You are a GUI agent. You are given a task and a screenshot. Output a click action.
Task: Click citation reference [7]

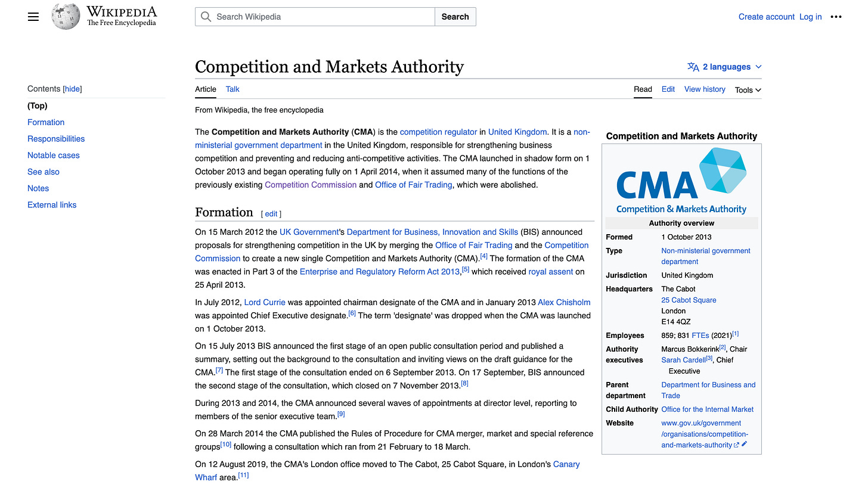pyautogui.click(x=219, y=370)
